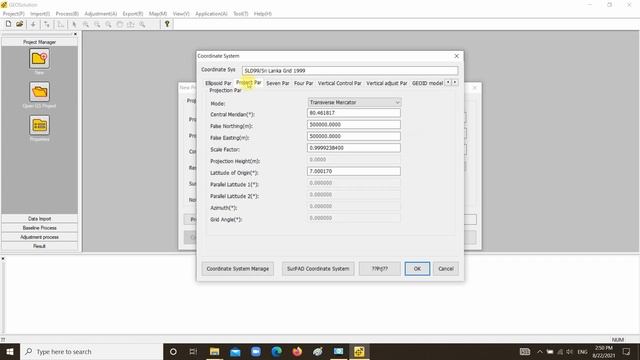Click the New project icon in Project Manager

click(39, 59)
